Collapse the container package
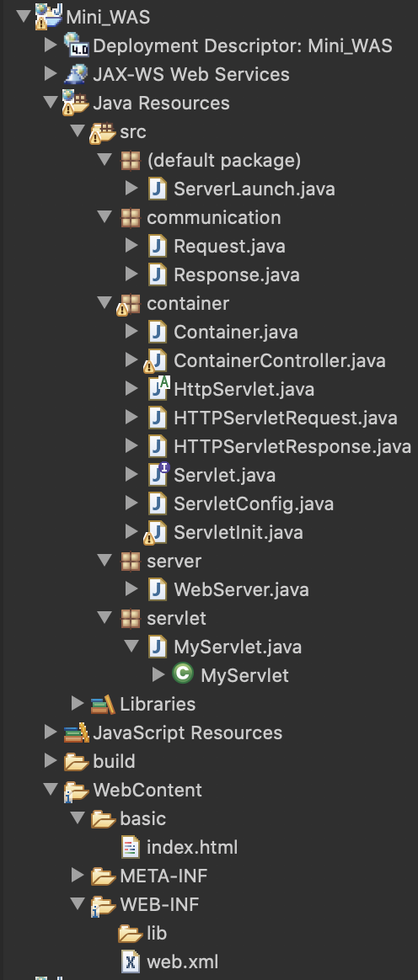 pos(105,302)
